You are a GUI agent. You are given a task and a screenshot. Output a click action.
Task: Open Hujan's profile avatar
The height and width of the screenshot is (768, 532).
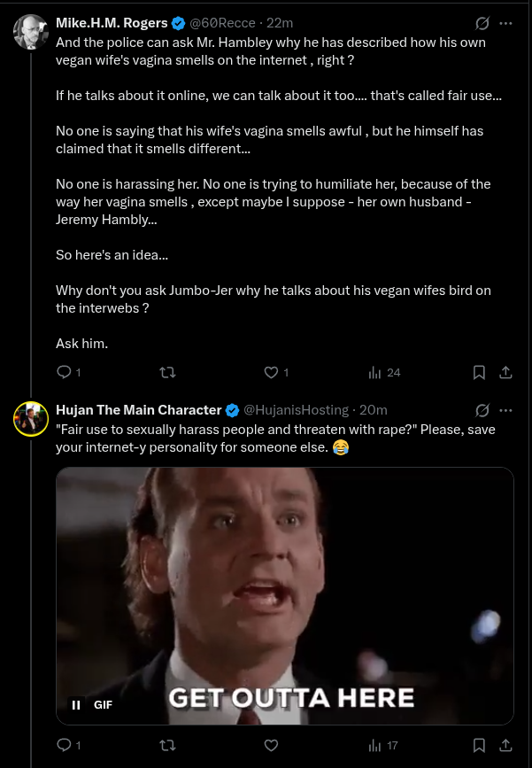[31, 419]
